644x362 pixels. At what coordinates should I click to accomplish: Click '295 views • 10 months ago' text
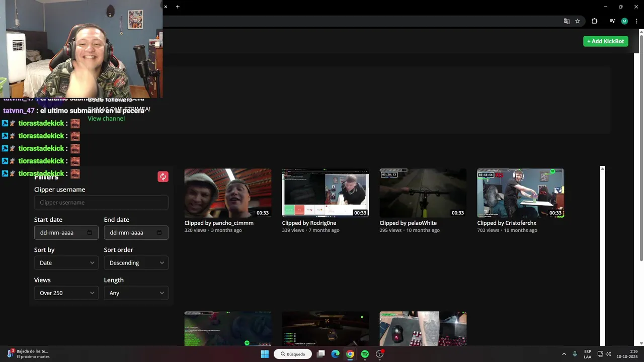point(410,230)
